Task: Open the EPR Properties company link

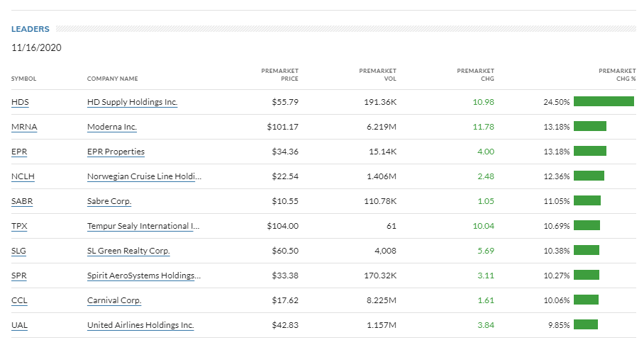Action: [116, 152]
